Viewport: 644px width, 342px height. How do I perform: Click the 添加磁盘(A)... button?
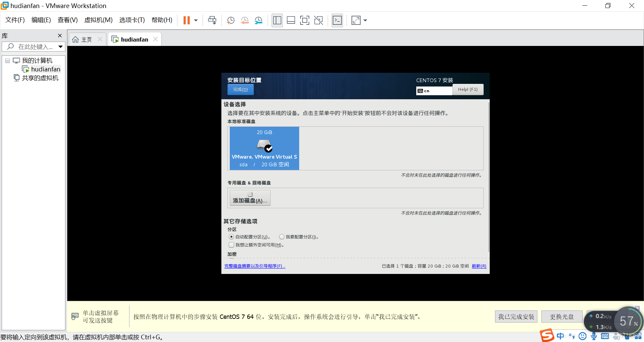[x=250, y=198]
